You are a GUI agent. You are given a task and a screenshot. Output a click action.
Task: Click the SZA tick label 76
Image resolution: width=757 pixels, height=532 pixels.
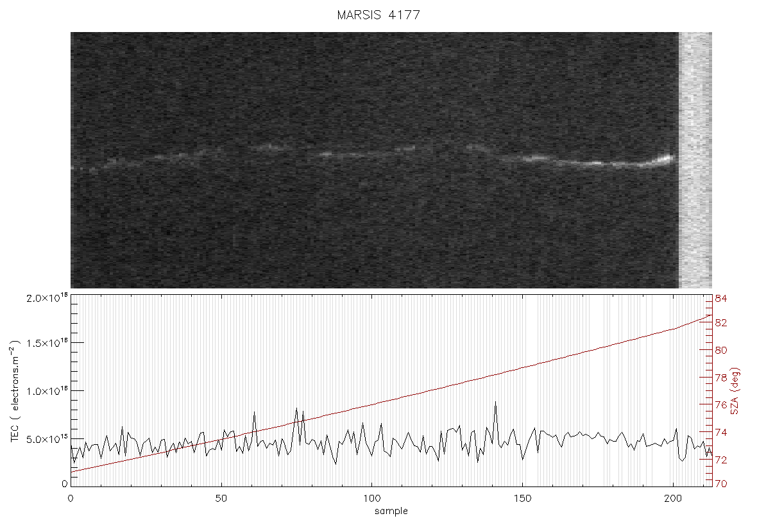[x=721, y=404]
